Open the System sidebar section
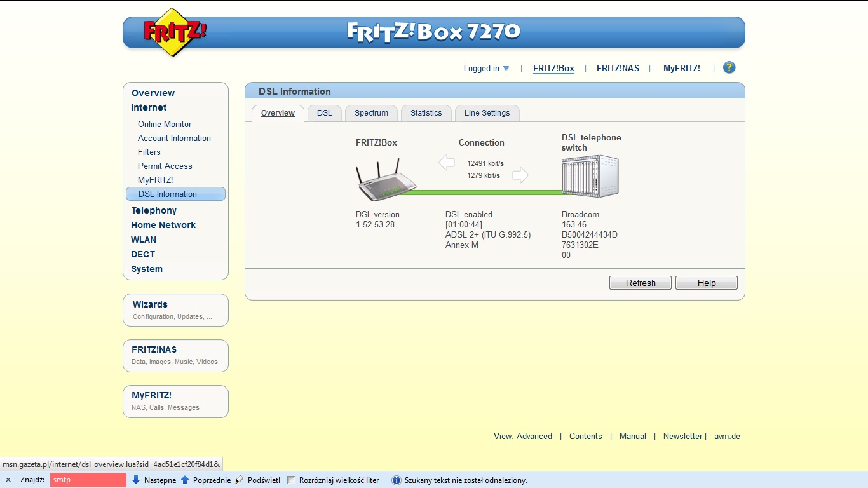 [x=147, y=269]
